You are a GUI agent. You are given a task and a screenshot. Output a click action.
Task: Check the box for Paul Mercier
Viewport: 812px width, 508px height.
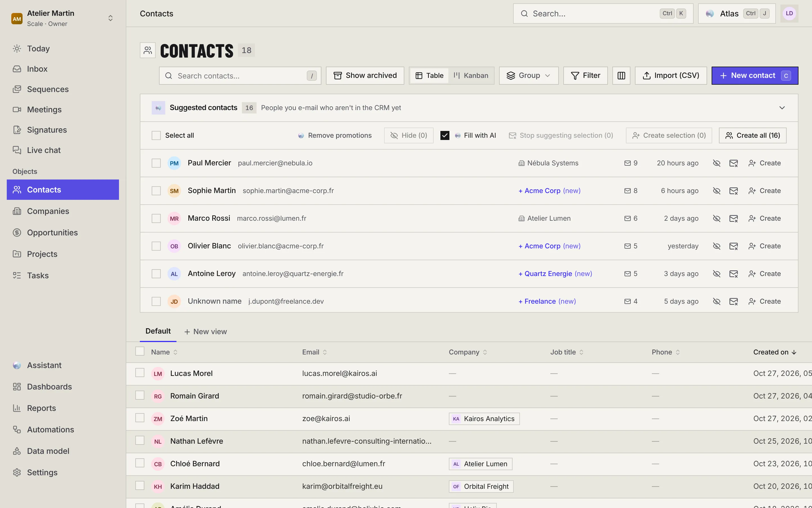156,163
